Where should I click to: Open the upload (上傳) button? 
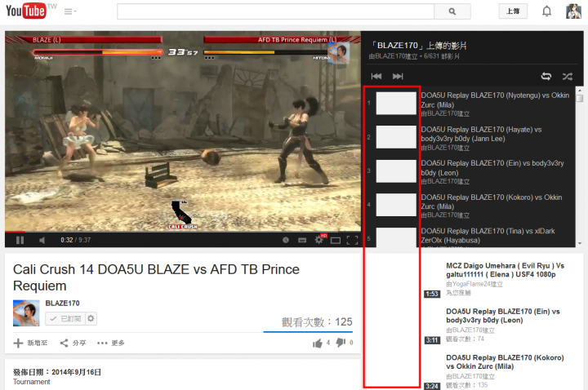[x=513, y=11]
